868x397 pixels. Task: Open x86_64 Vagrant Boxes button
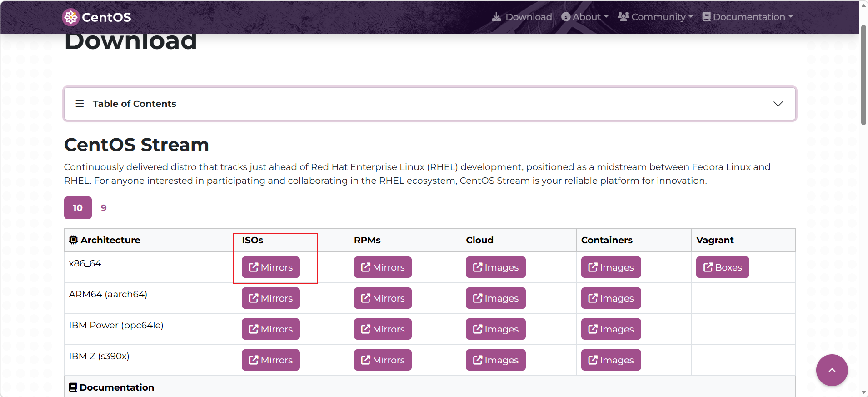(723, 267)
